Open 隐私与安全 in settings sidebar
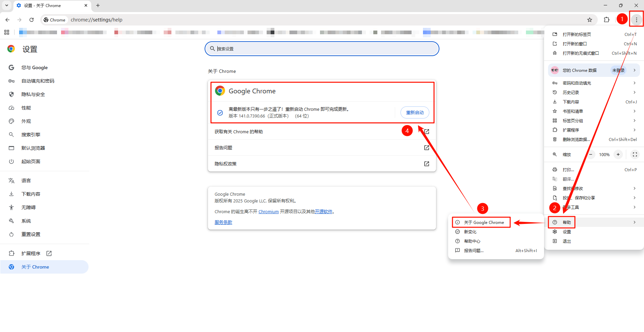Image resolution: width=644 pixels, height=332 pixels. point(33,94)
